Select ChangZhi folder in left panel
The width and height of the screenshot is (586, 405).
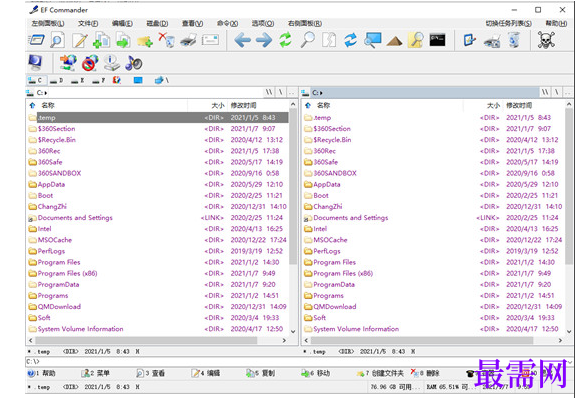(52, 206)
